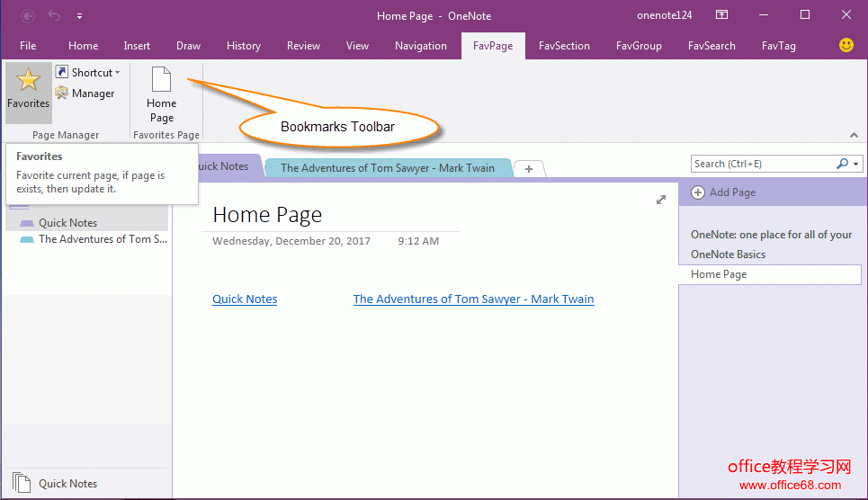Switch to the FavSearch ribbon tab
Screen dimensions: 868x500
(711, 46)
